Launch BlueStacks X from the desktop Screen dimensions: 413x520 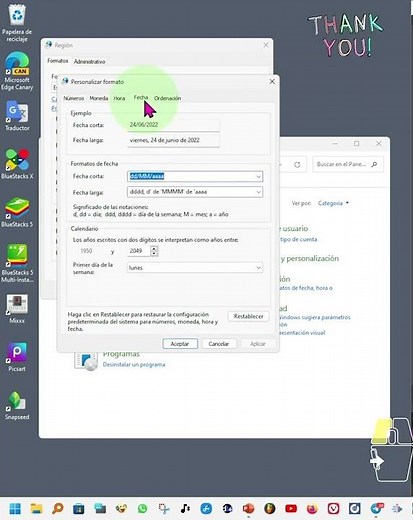(17, 164)
